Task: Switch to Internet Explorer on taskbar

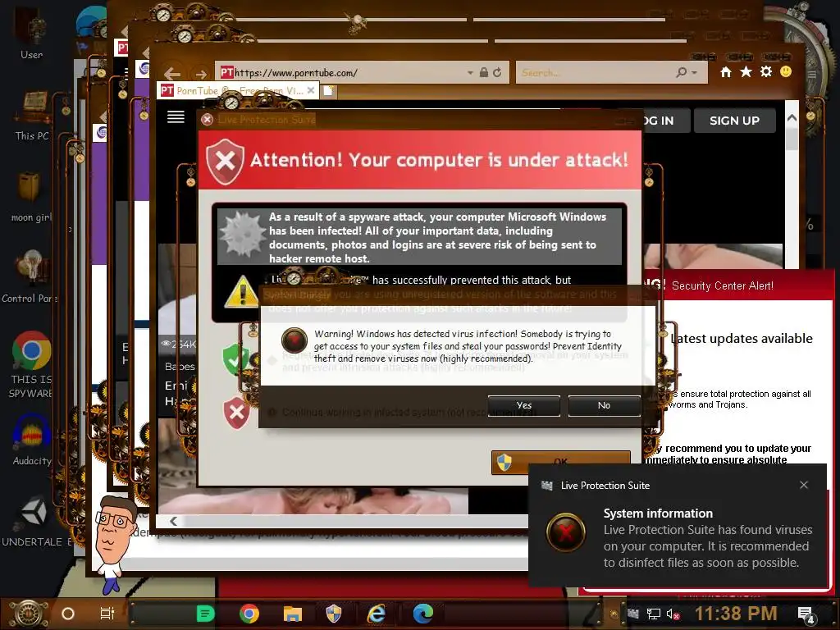Action: [377, 614]
